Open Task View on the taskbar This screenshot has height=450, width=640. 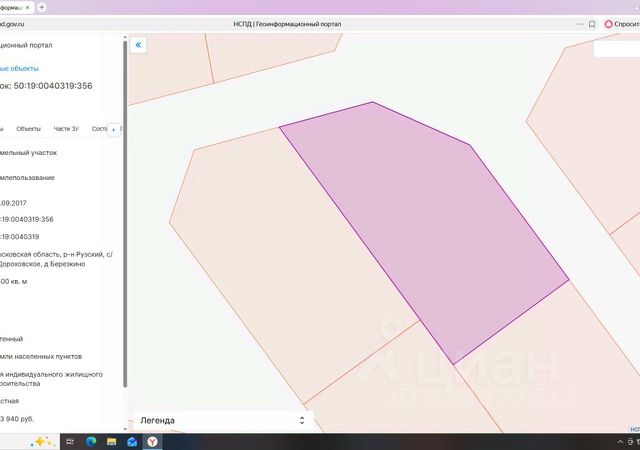click(x=70, y=441)
